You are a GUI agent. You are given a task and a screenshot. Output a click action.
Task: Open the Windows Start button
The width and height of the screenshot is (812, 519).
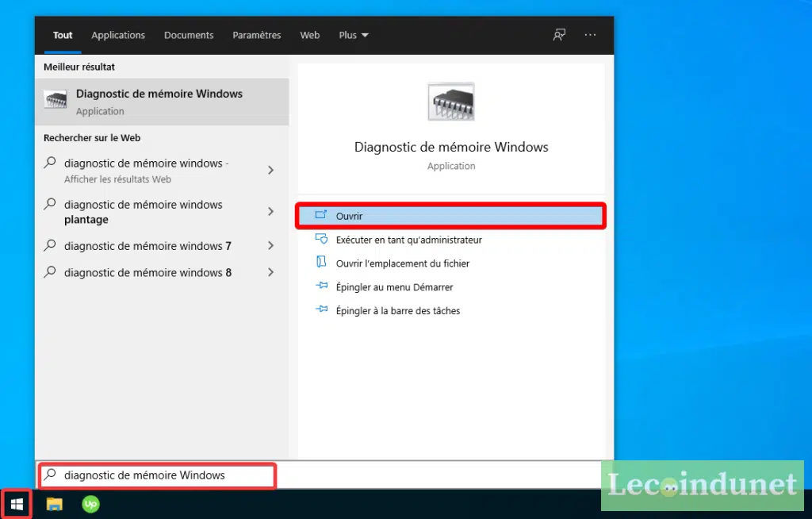click(17, 504)
